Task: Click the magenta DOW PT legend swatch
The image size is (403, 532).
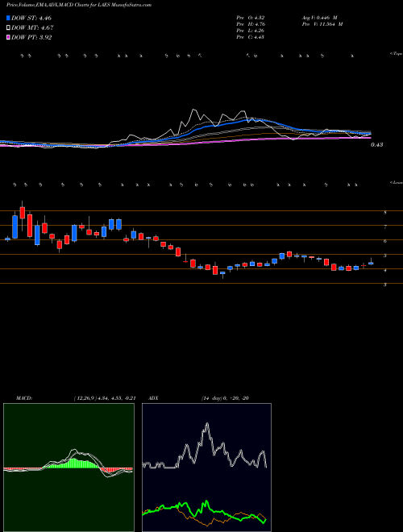Action: [8, 38]
